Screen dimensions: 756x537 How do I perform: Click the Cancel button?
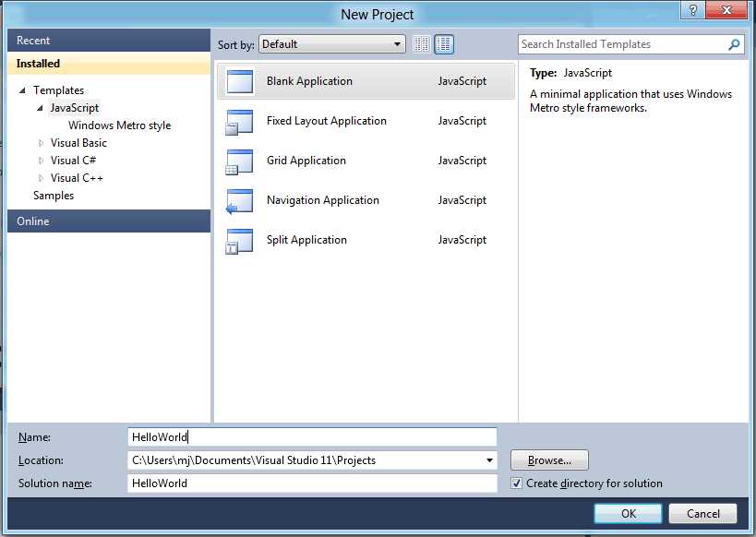(703, 514)
